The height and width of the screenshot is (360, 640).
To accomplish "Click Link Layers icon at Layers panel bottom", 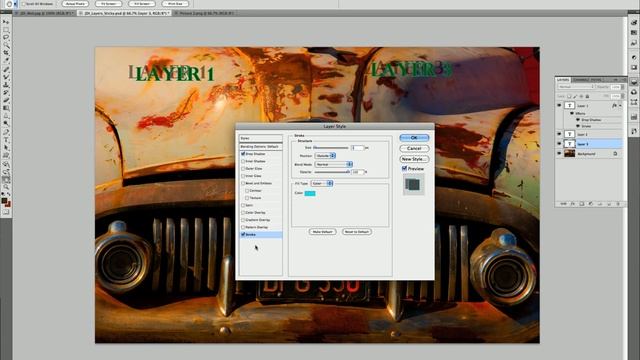I will [x=563, y=204].
